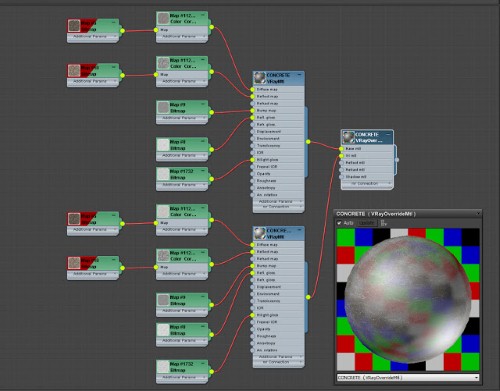500x391 pixels.
Task: Click the topmost Color Correction map icon
Action: tap(163, 18)
